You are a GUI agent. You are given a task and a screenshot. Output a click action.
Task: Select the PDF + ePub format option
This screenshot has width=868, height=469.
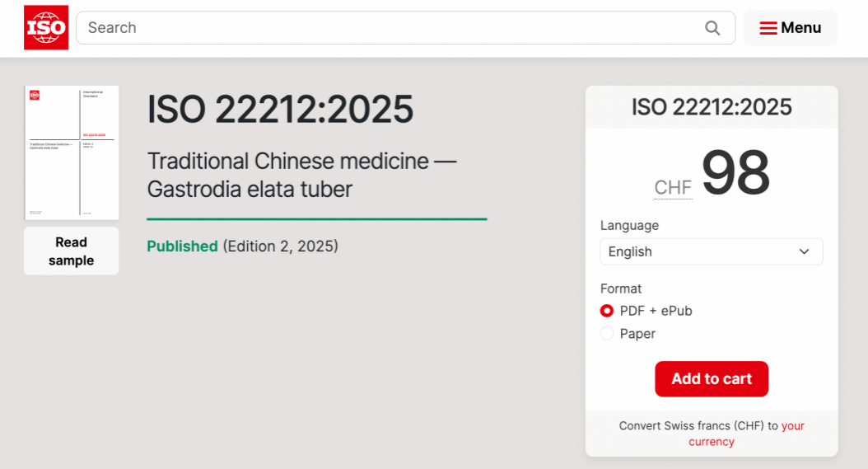click(607, 311)
